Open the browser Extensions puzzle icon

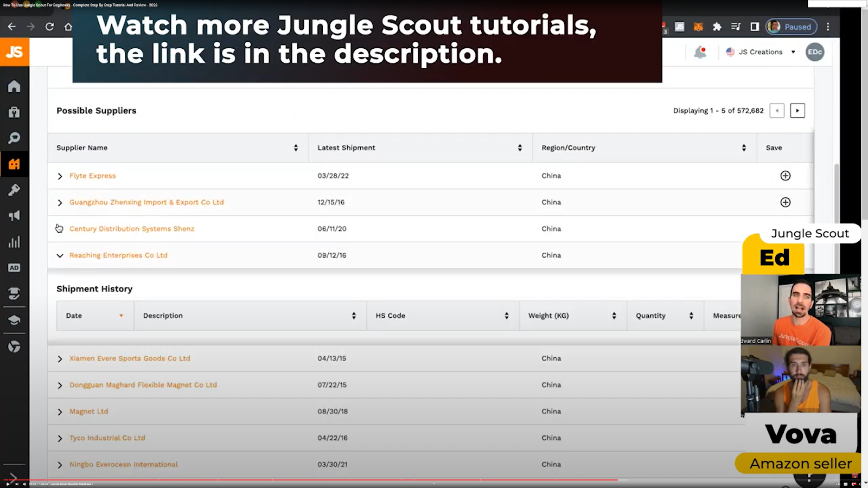pyautogui.click(x=717, y=27)
